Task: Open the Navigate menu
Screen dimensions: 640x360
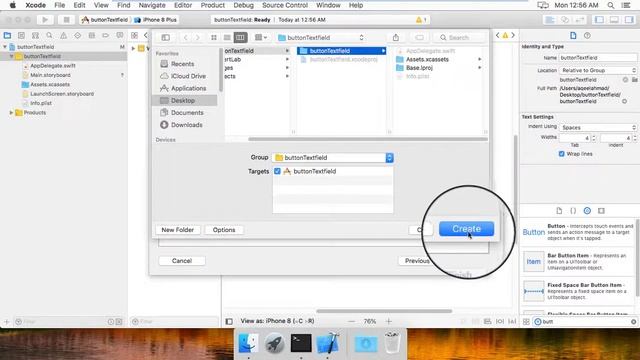Action: coord(152,5)
